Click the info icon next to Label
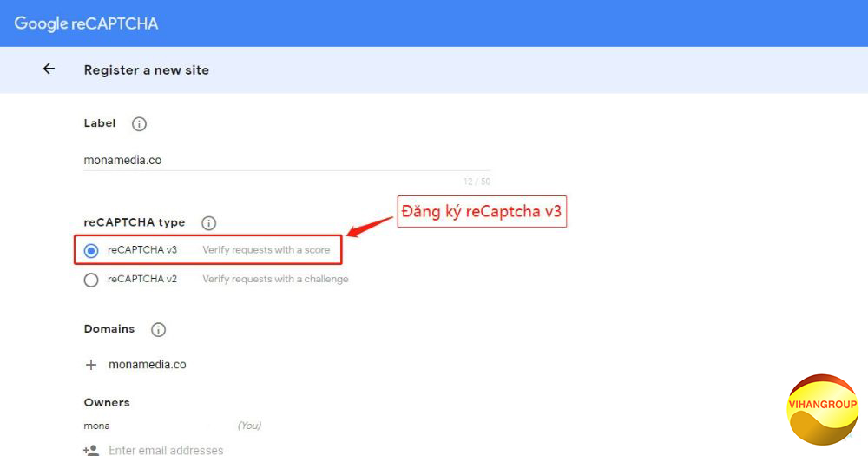The width and height of the screenshot is (868, 456). (139, 124)
